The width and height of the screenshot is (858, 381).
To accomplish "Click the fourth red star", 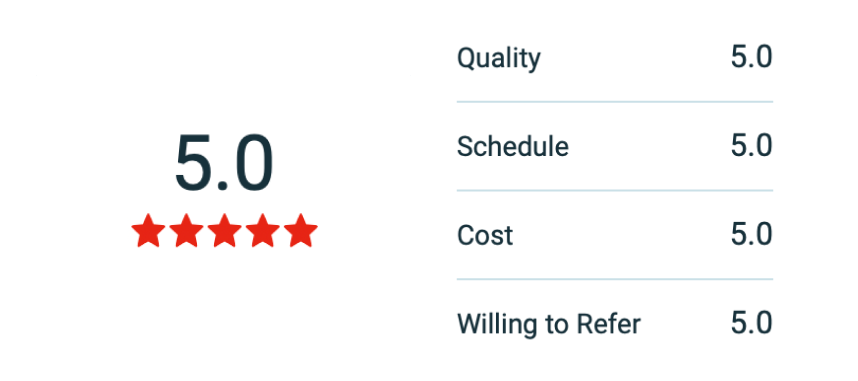I will point(263,230).
